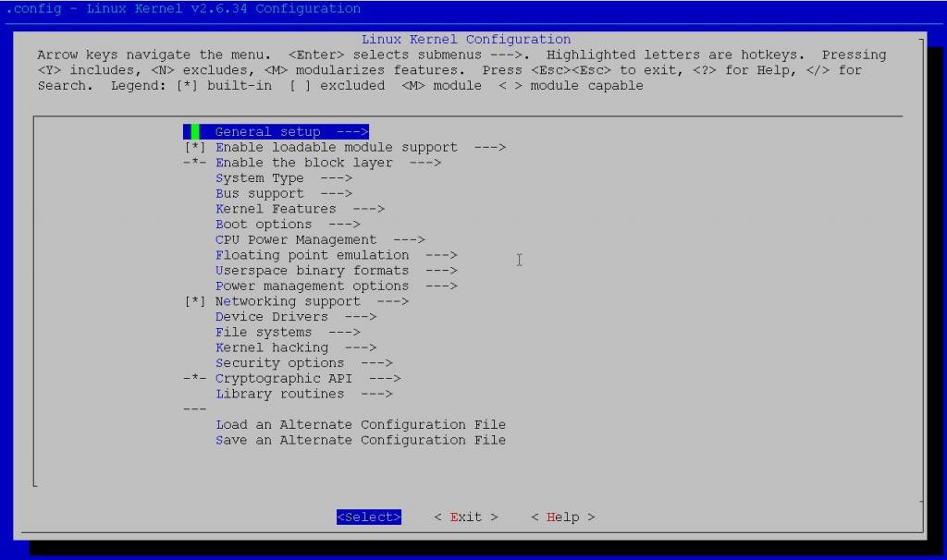Open the Networking support submenu
947x560 pixels.
point(313,301)
